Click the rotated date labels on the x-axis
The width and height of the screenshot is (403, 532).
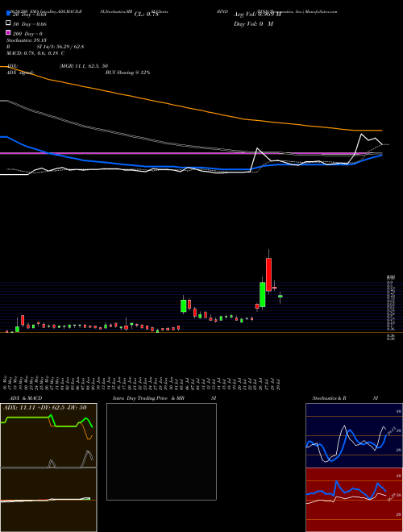click(143, 382)
